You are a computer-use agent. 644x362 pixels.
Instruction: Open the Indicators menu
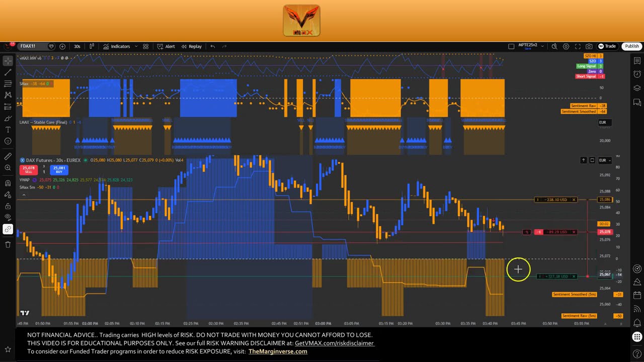click(x=117, y=46)
